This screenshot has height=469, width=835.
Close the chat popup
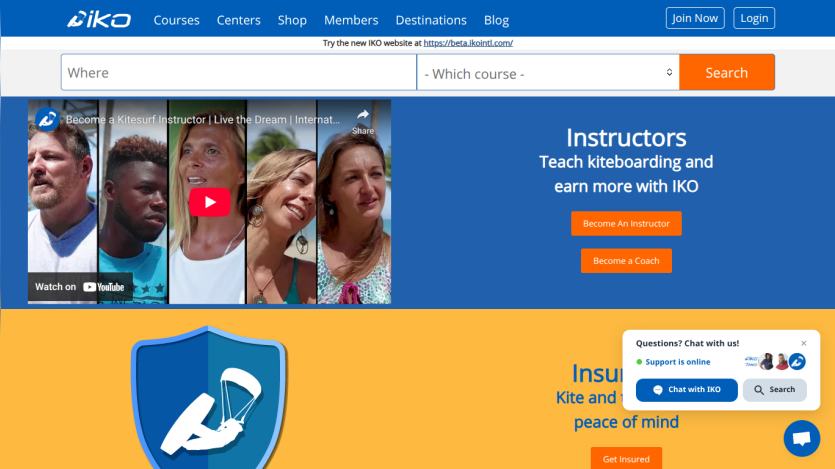[804, 343]
